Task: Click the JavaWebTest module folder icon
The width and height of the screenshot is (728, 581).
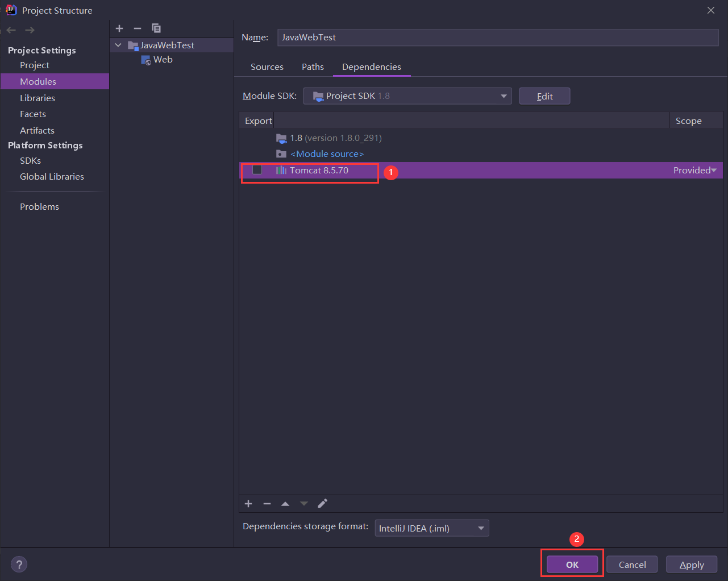Action: point(134,45)
